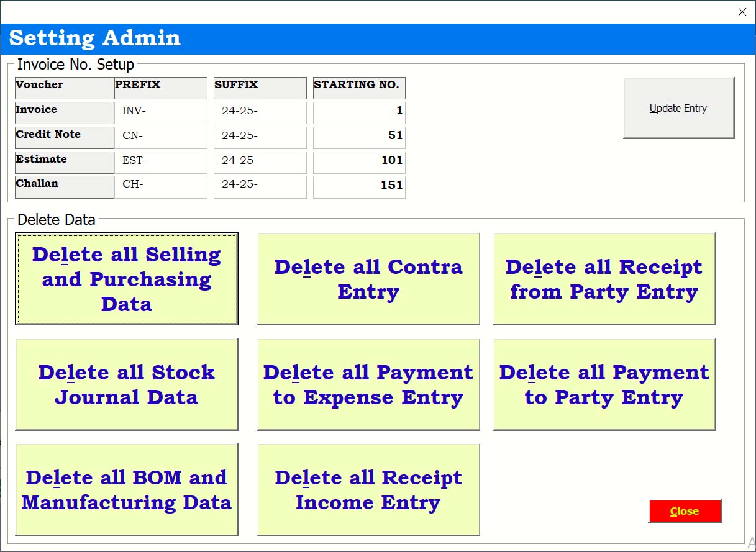This screenshot has height=552, width=756.
Task: Choose Delete all Payment to Party Entry
Action: click(604, 384)
